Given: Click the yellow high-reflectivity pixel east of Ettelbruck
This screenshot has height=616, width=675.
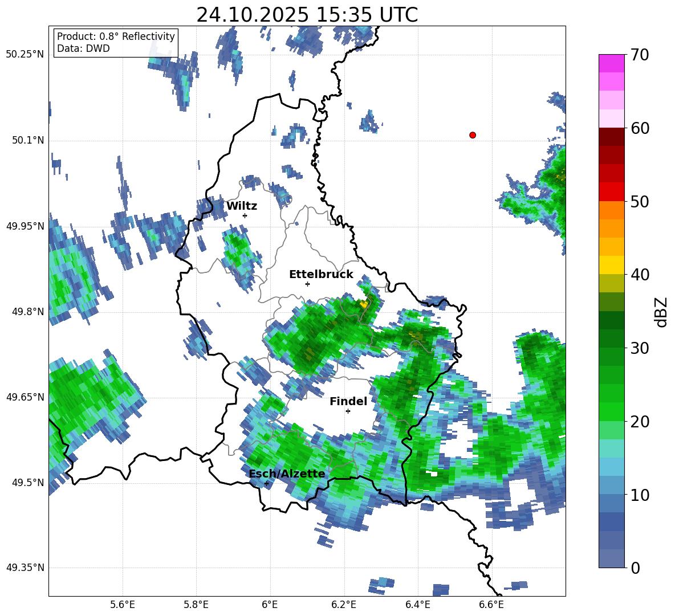Looking at the screenshot, I should point(364,304).
